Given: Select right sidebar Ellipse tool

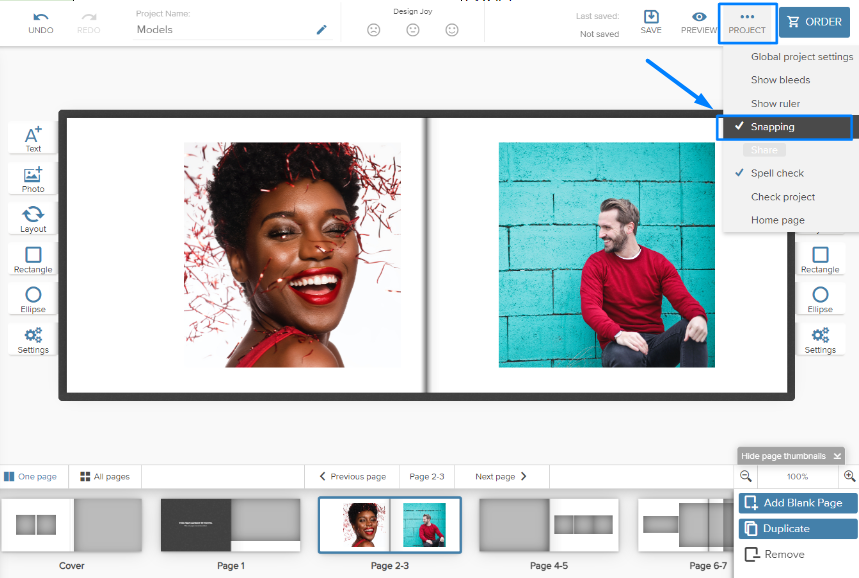Looking at the screenshot, I should point(820,300).
